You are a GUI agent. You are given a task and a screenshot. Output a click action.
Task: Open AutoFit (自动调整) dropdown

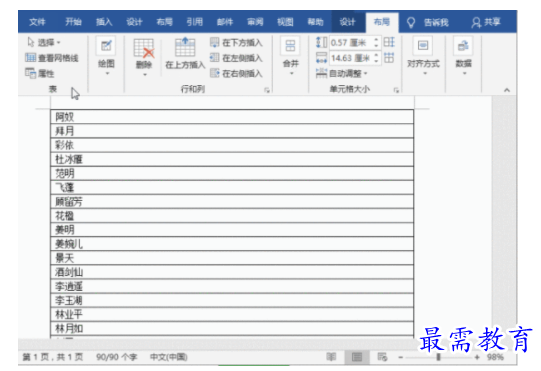[342, 73]
